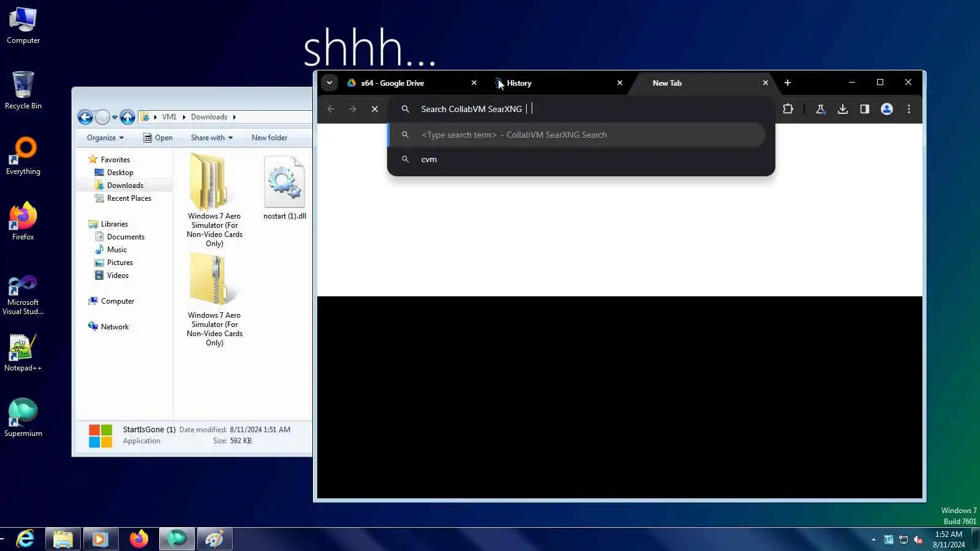Open the Recycle Bin desktop icon
Viewport: 980px width, 551px height.
tap(23, 91)
